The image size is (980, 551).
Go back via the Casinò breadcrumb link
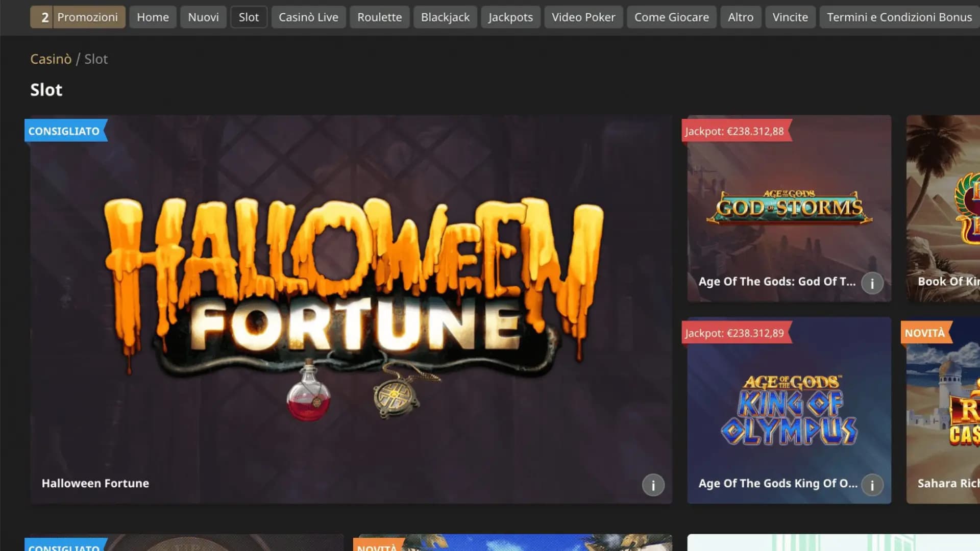[x=51, y=59]
